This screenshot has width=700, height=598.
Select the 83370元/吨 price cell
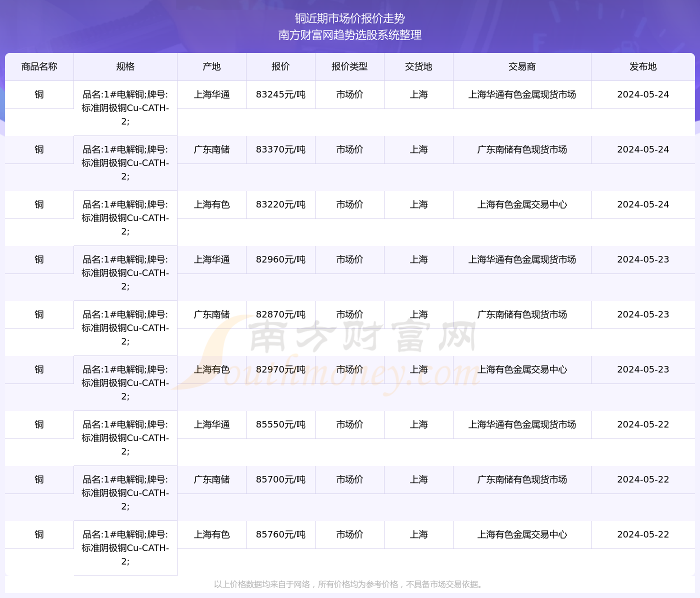280,149
